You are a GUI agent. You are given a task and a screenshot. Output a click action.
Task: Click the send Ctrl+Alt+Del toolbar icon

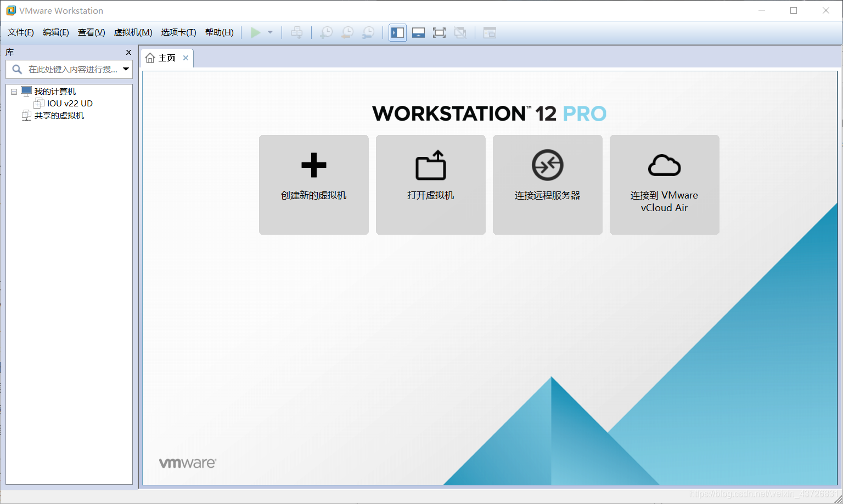coord(297,32)
